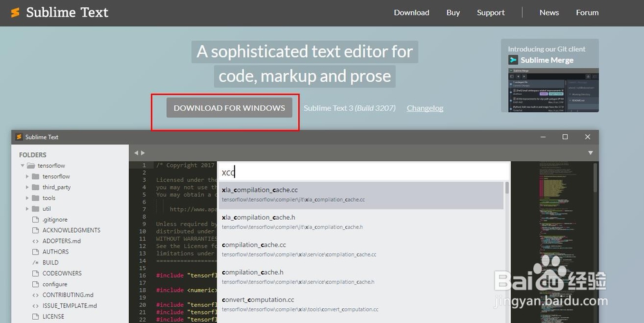Open the LICENSE file
The width and height of the screenshot is (644, 323).
coord(53,317)
